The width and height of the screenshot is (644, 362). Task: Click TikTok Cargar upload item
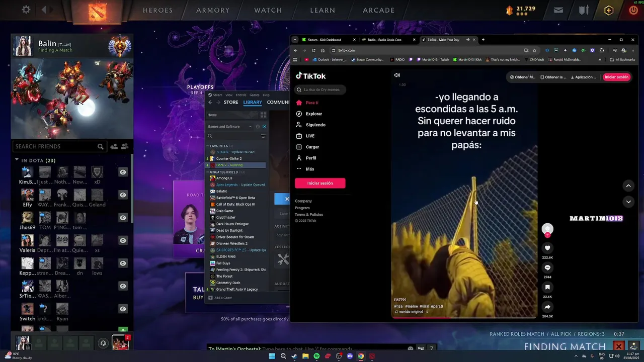coord(312,147)
